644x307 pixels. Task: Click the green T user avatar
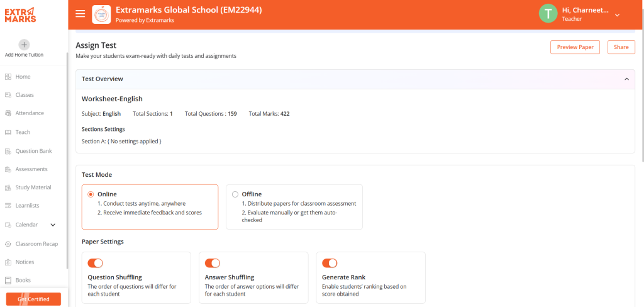point(548,14)
